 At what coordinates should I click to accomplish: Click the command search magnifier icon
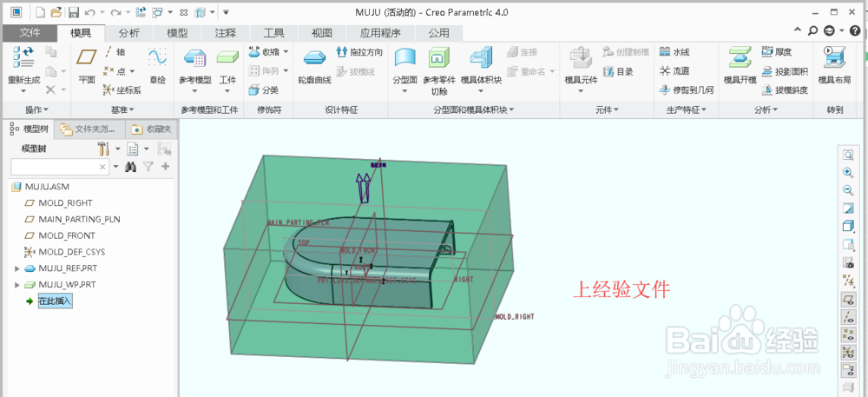tap(812, 31)
